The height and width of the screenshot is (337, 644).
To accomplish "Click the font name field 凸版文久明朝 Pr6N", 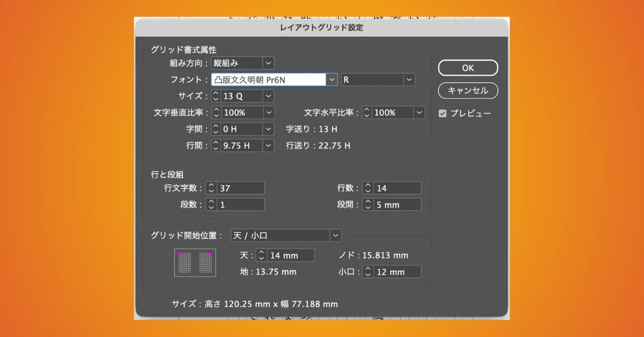I will pyautogui.click(x=269, y=79).
